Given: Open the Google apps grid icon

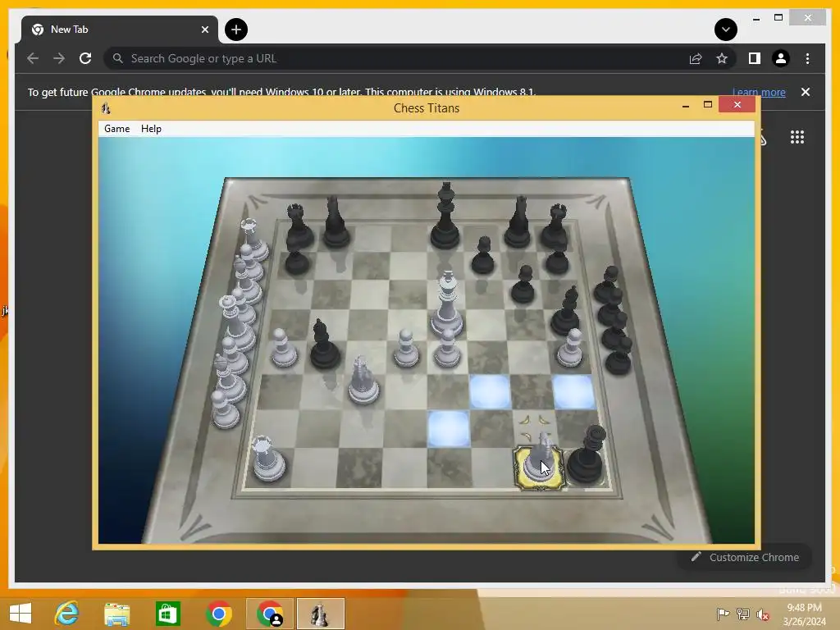Looking at the screenshot, I should (x=797, y=137).
